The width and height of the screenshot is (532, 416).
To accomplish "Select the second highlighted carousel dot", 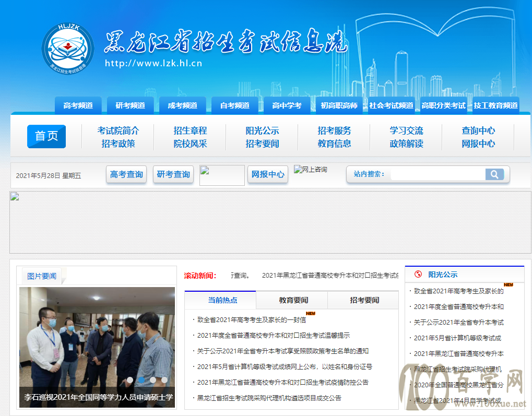I will [141, 380].
